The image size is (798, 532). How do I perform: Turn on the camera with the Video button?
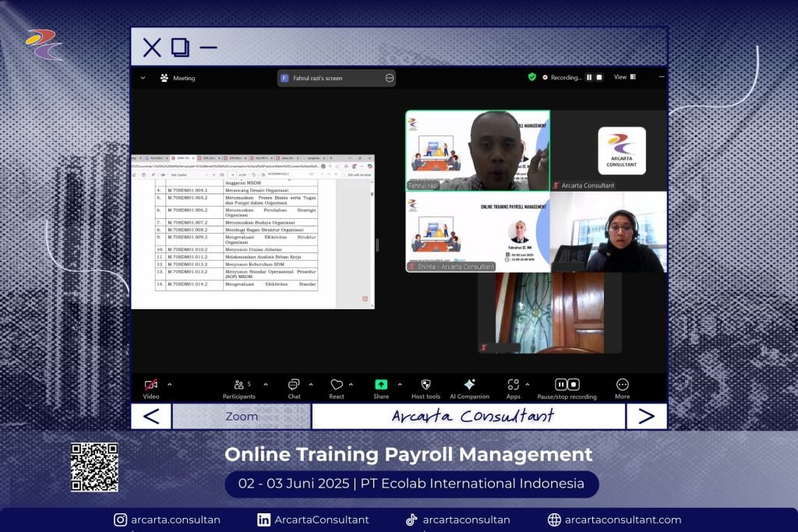pyautogui.click(x=151, y=385)
